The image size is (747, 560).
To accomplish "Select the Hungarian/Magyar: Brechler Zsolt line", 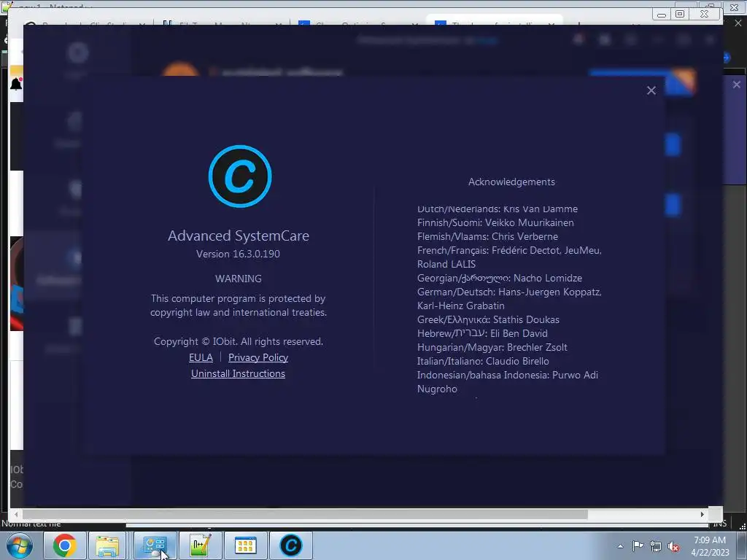I will (x=492, y=347).
